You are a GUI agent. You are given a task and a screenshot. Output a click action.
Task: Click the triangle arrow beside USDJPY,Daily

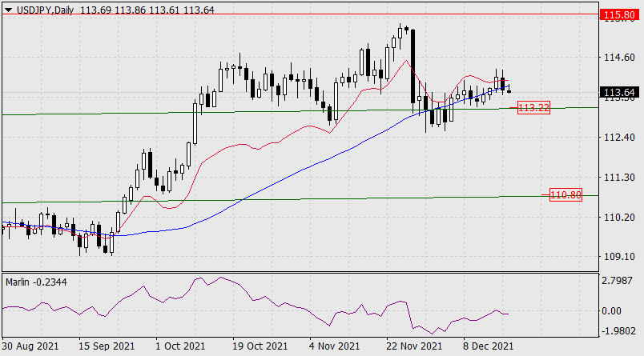coord(9,10)
